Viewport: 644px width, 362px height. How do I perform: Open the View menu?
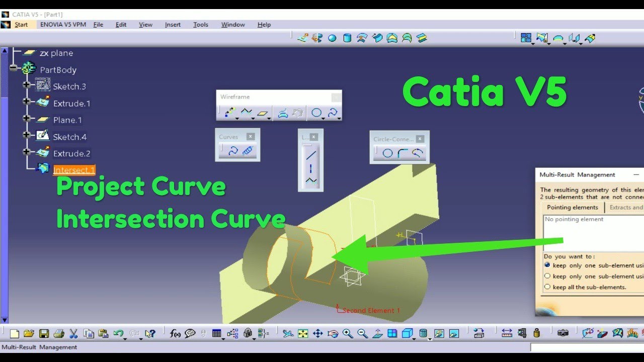[x=145, y=24]
